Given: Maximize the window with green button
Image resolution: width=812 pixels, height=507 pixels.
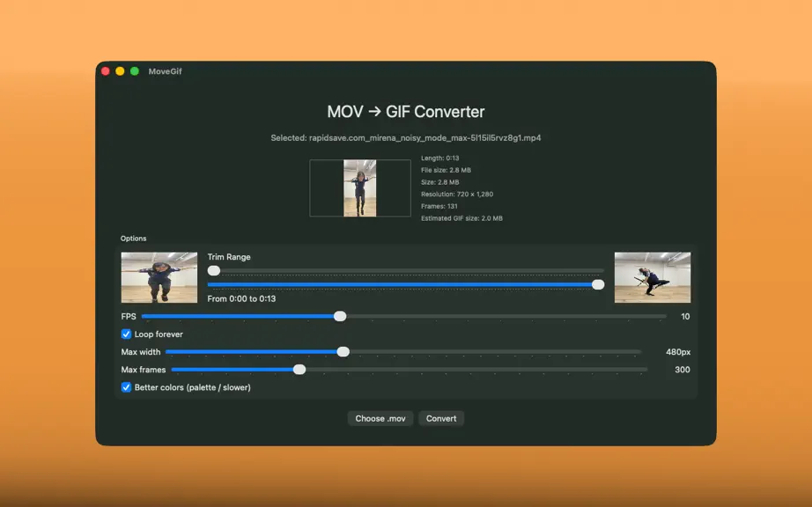Looking at the screenshot, I should click(135, 71).
